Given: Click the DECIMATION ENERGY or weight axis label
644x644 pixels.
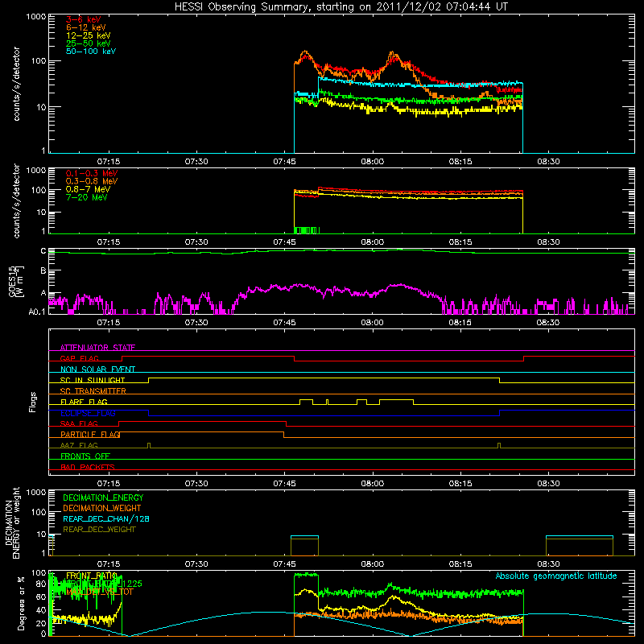Looking at the screenshot, I should coord(12,522).
